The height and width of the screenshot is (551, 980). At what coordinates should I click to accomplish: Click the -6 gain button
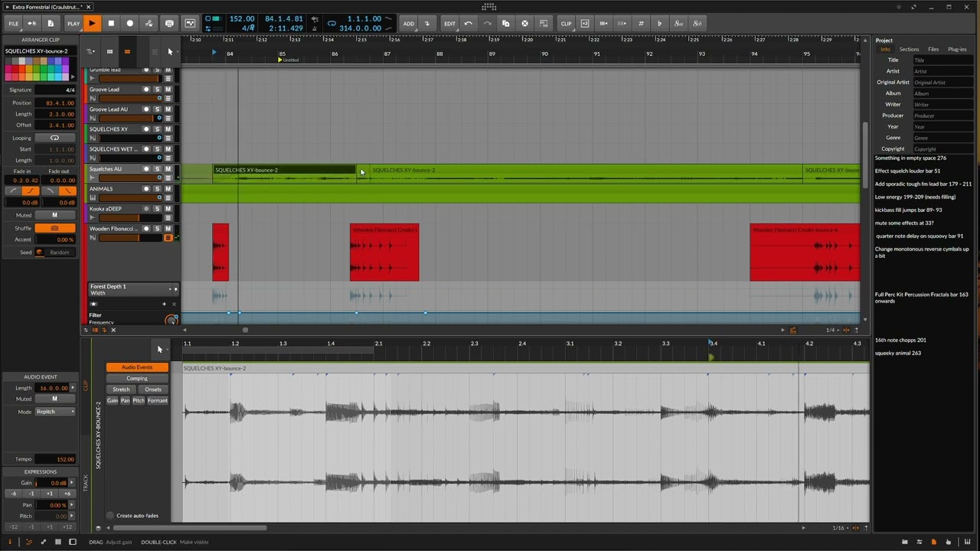coord(13,494)
